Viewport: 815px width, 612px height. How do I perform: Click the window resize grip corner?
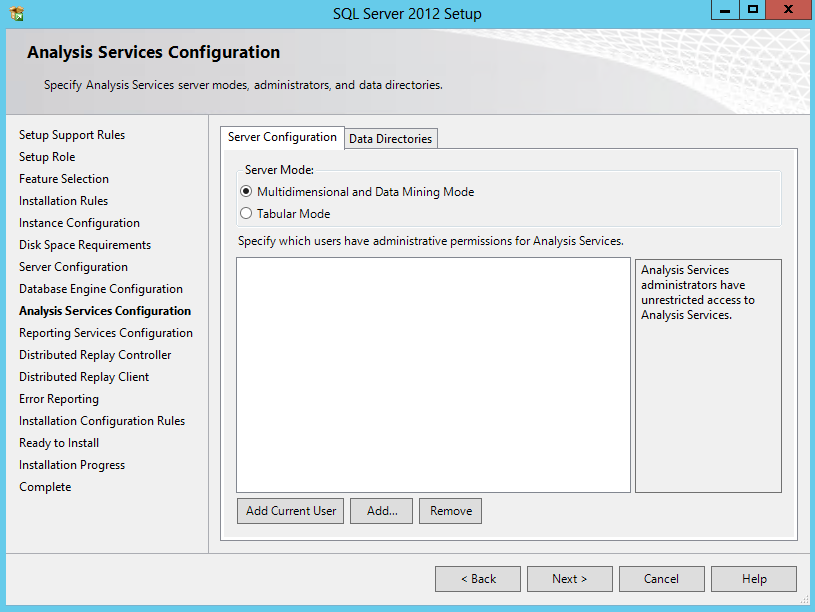[x=805, y=600]
